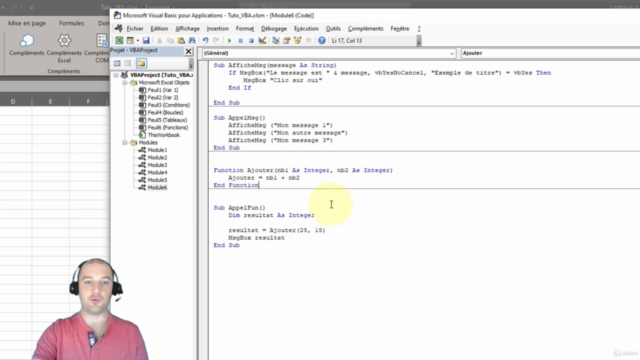Open the Format menu

[244, 29]
